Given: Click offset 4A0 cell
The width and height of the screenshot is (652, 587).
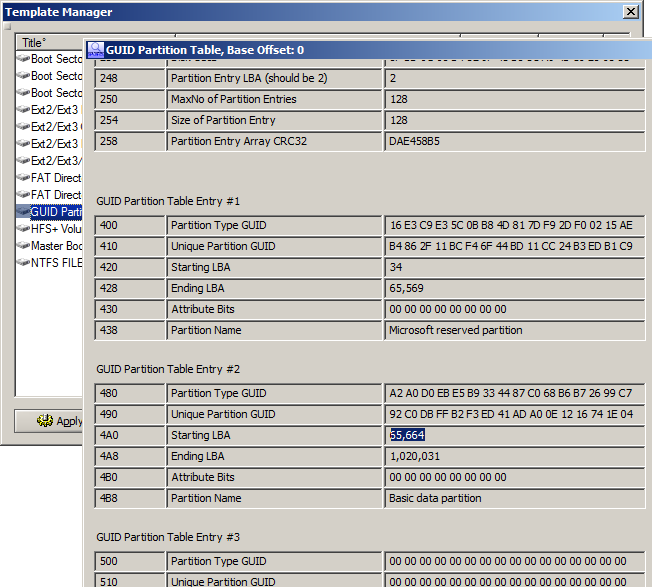Looking at the screenshot, I should click(x=130, y=435).
